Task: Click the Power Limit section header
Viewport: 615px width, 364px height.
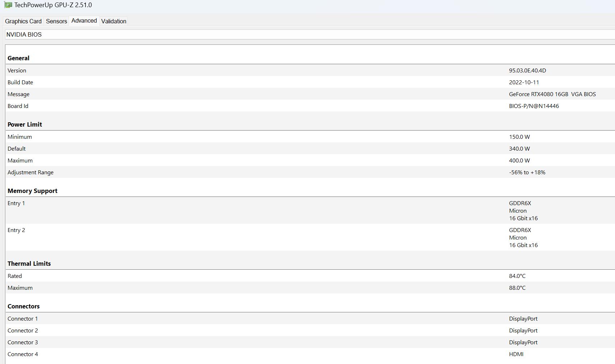Action: (25, 124)
